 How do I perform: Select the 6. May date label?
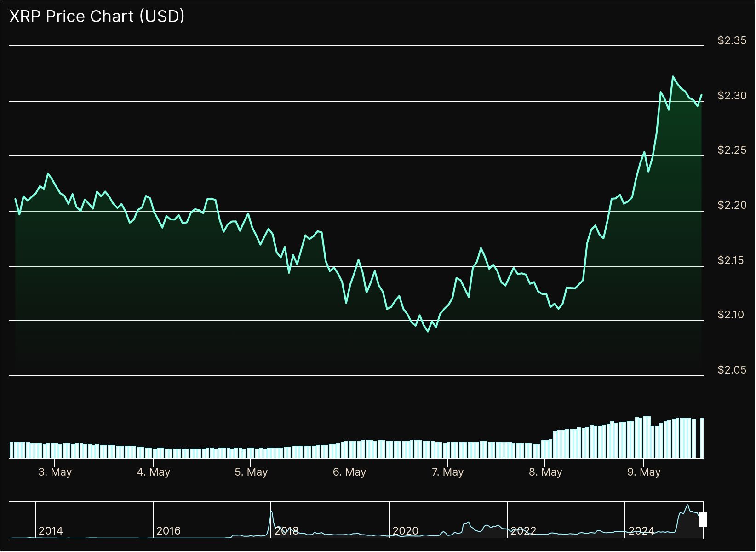[349, 472]
